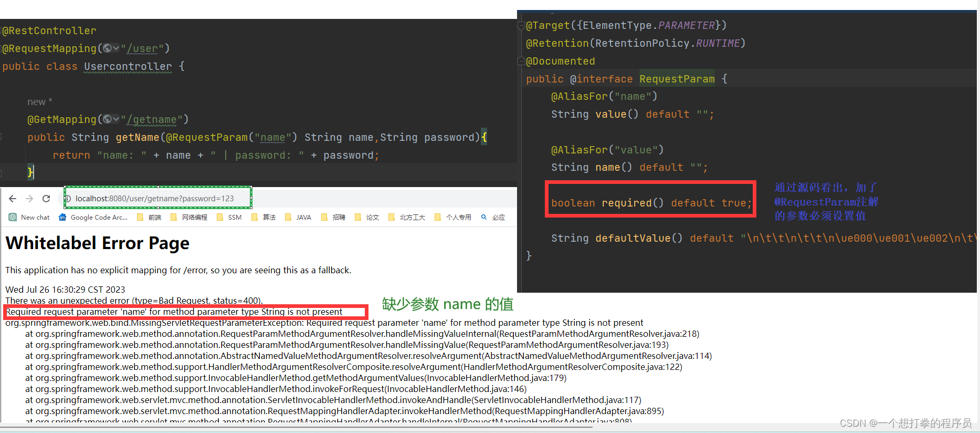
Task: Click RetentionPolicy.RUNTIME in @Retention
Action: coord(668,43)
